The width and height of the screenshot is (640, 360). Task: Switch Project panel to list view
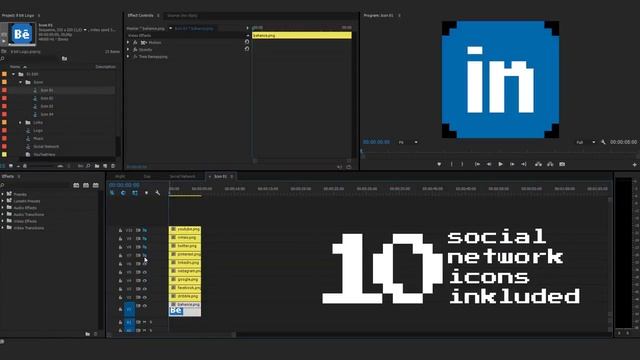(x=3, y=166)
